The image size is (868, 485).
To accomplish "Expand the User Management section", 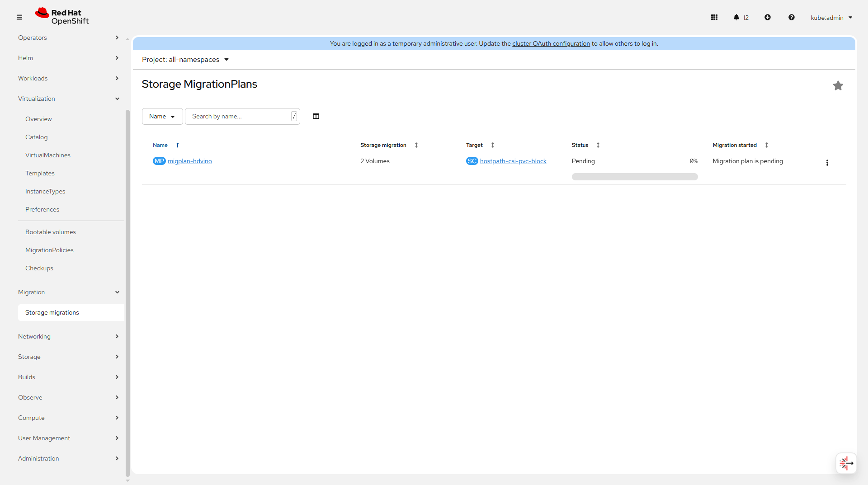I will 68,438.
